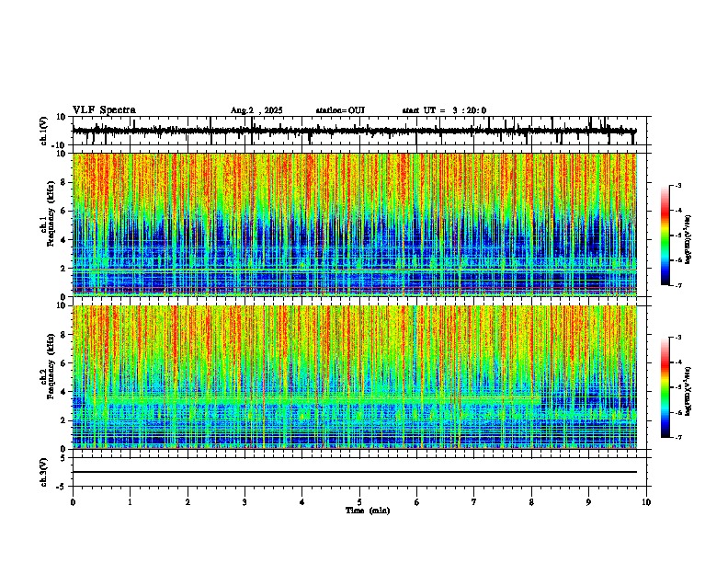
Task: Click the 'ch.3(V)' axis label
Action: pos(44,473)
